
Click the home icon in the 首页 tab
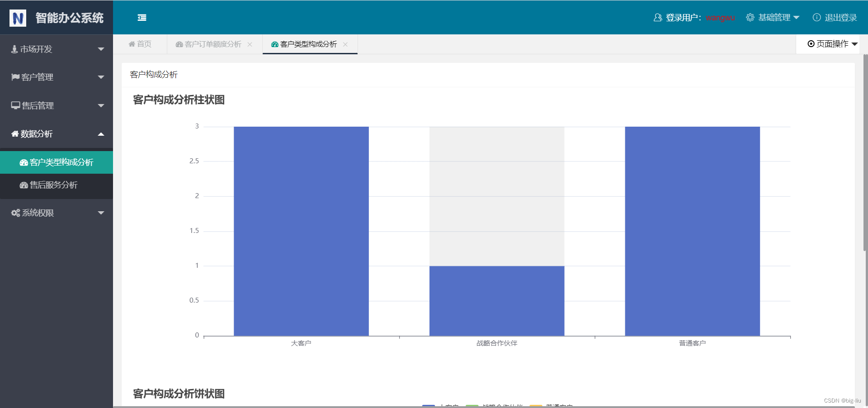[x=132, y=44]
